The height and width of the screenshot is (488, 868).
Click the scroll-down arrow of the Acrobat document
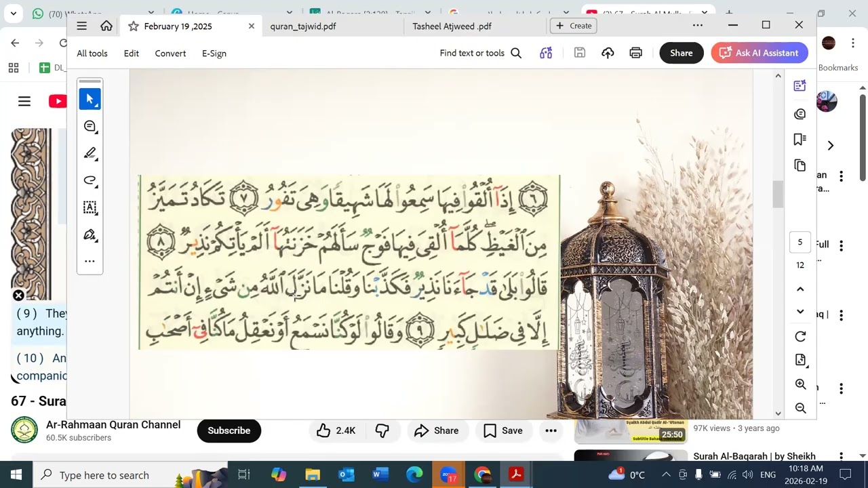click(778, 413)
